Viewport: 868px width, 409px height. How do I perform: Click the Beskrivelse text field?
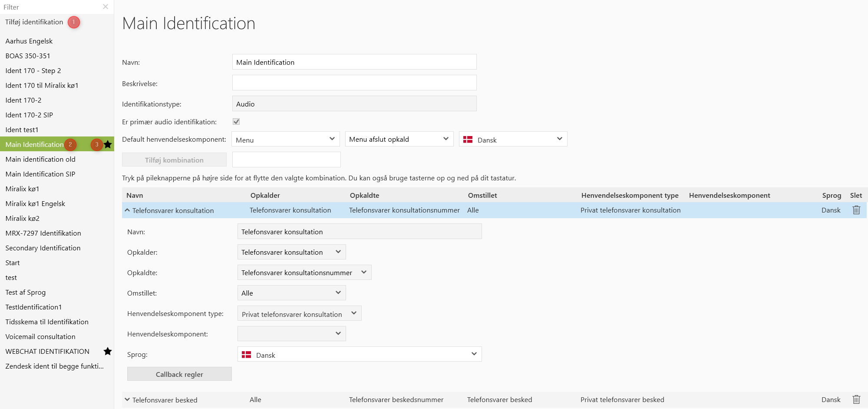[354, 83]
